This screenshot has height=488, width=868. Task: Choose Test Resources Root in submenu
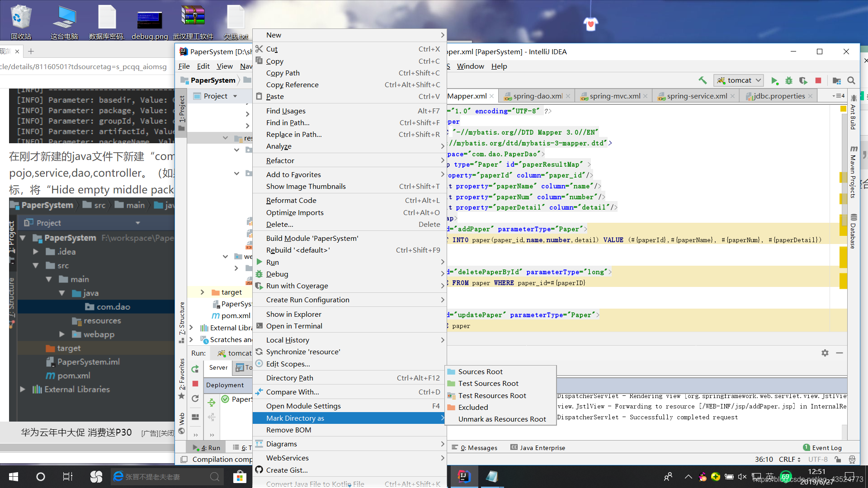click(x=500, y=396)
